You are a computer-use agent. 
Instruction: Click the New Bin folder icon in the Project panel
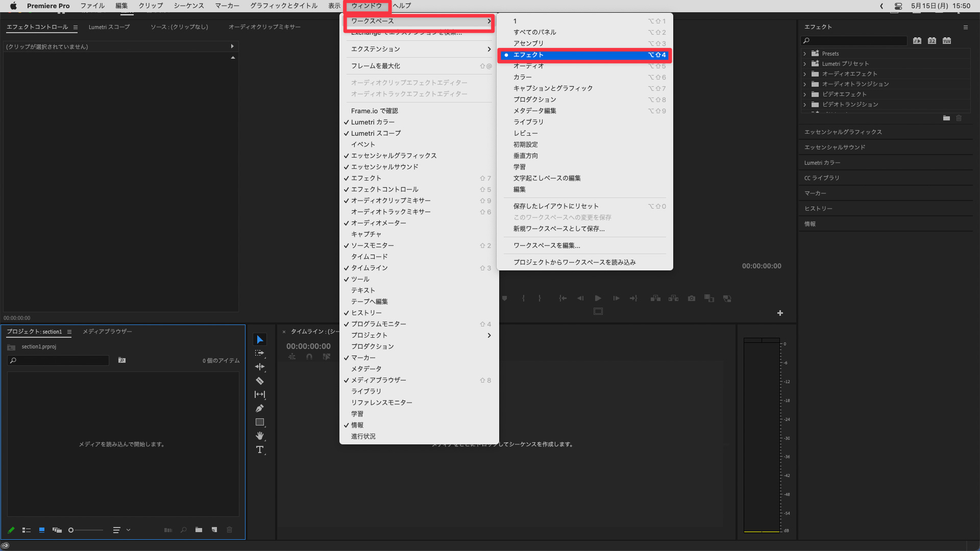point(199,530)
